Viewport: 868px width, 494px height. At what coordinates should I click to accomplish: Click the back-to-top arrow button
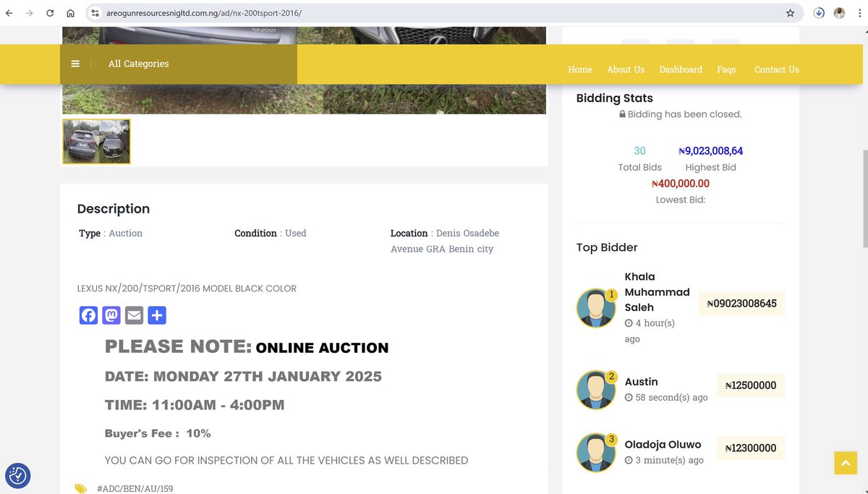point(846,463)
